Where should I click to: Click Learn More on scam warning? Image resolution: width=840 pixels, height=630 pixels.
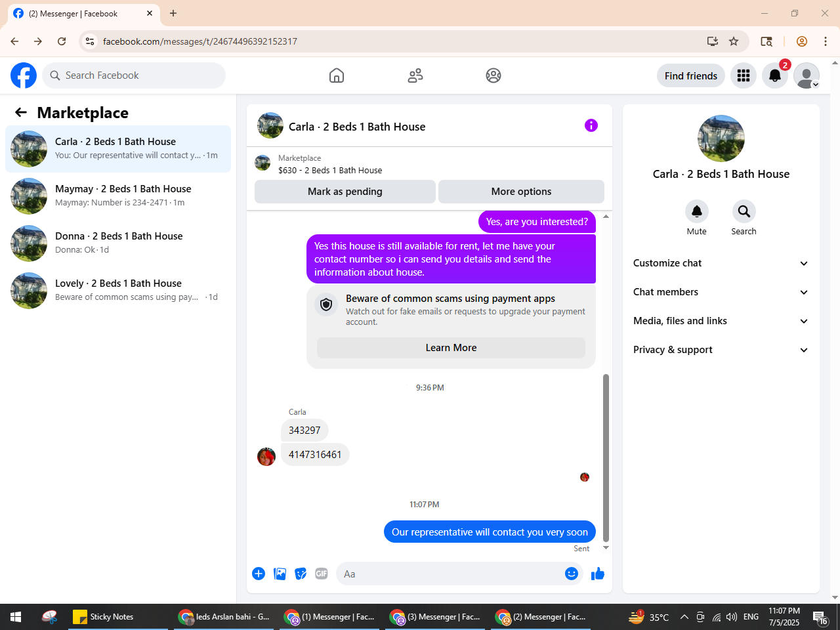[x=451, y=348]
